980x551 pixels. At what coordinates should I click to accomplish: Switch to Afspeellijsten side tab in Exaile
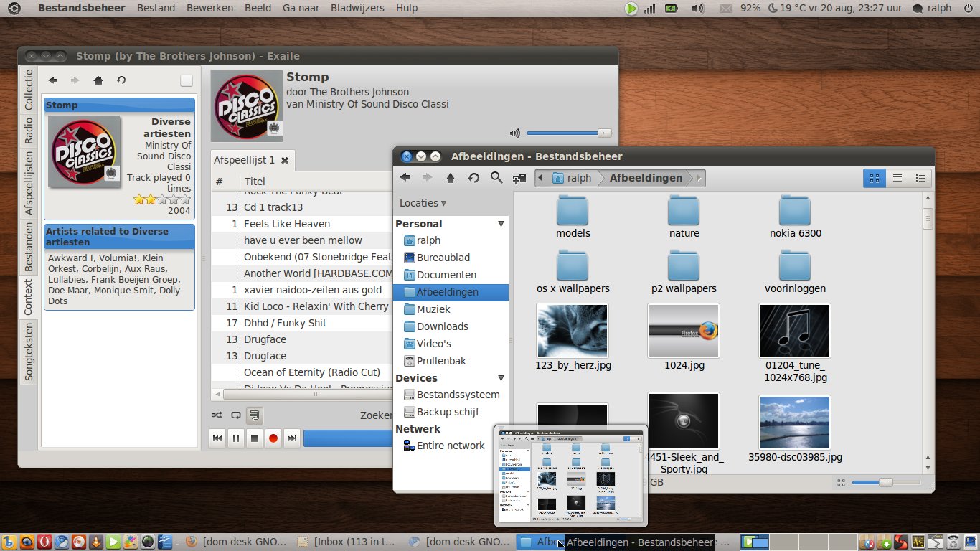(29, 183)
